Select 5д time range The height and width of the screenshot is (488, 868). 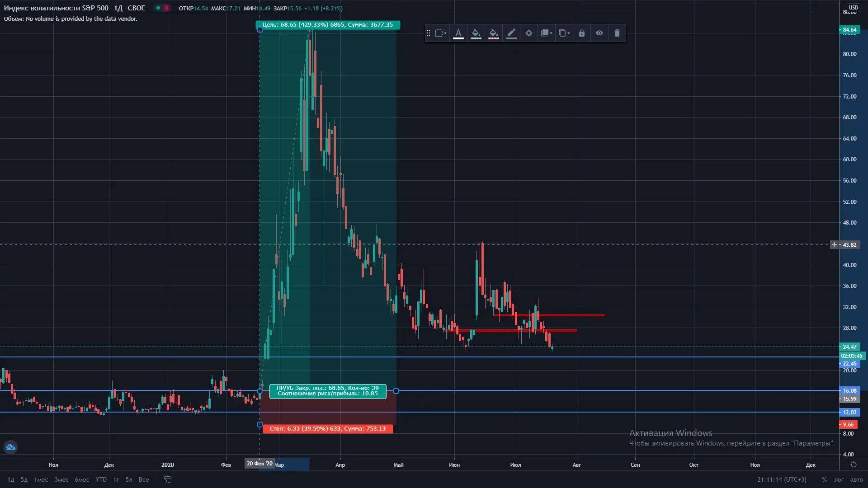(24, 479)
